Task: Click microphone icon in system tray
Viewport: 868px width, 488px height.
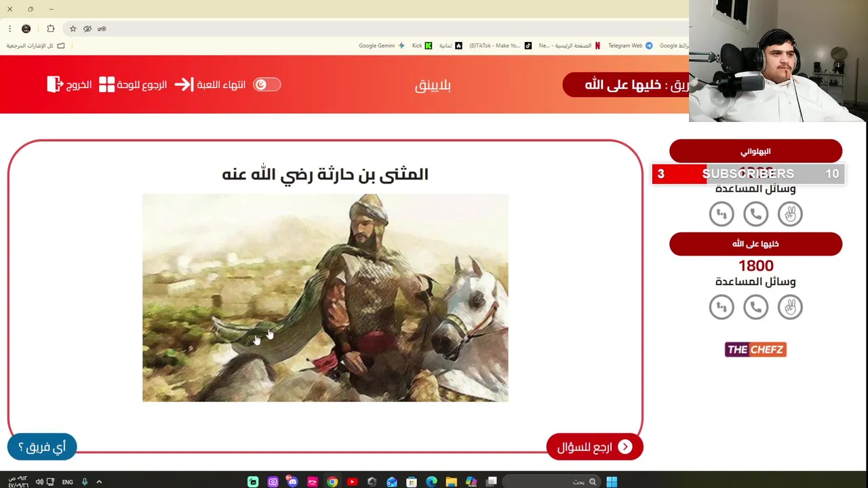Action: [x=85, y=482]
